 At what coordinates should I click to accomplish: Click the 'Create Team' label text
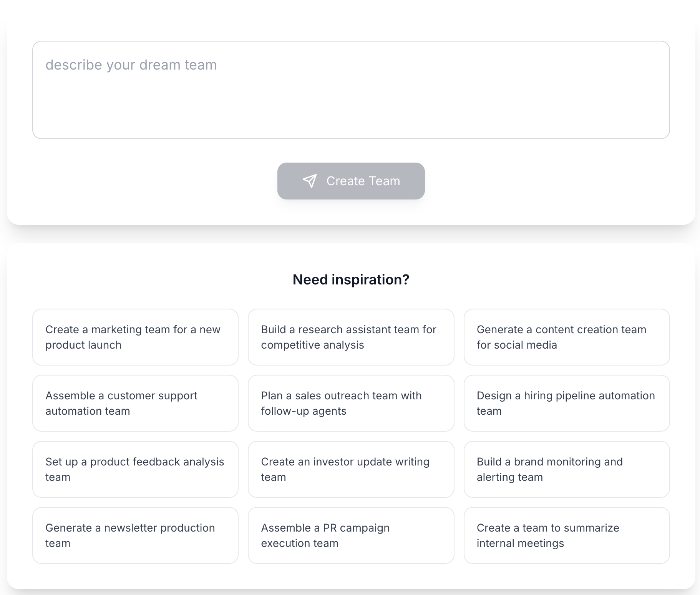tap(363, 181)
